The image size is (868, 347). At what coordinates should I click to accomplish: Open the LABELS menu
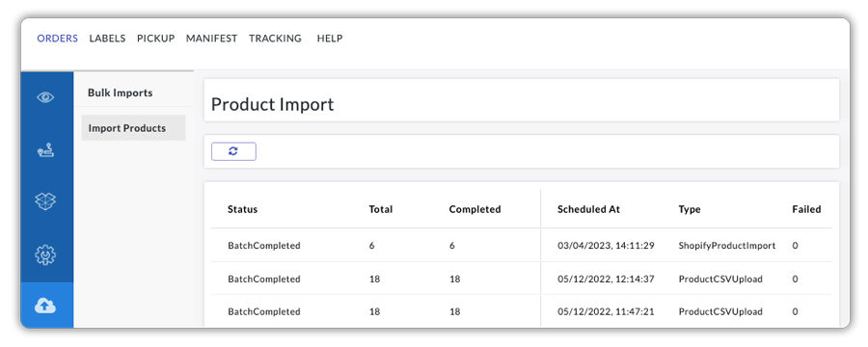(107, 39)
